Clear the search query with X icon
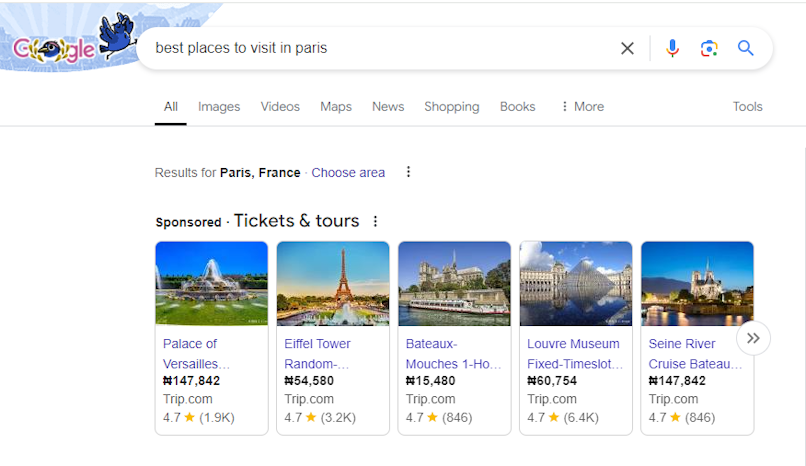 [x=627, y=48]
